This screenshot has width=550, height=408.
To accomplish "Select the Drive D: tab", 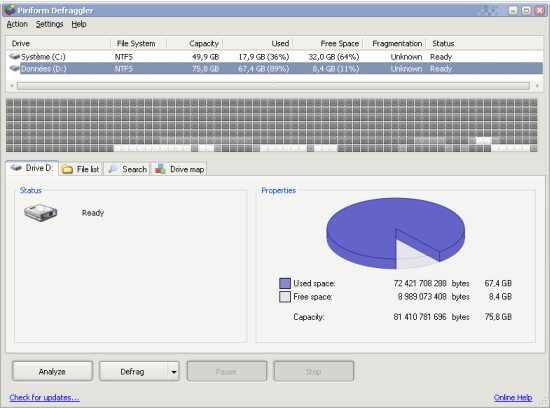I will pos(32,168).
